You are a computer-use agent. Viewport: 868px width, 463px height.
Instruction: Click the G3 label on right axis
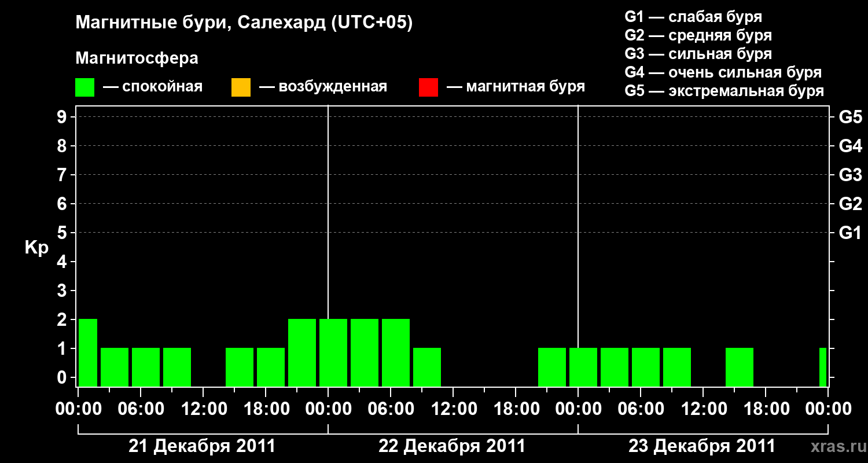(850, 175)
